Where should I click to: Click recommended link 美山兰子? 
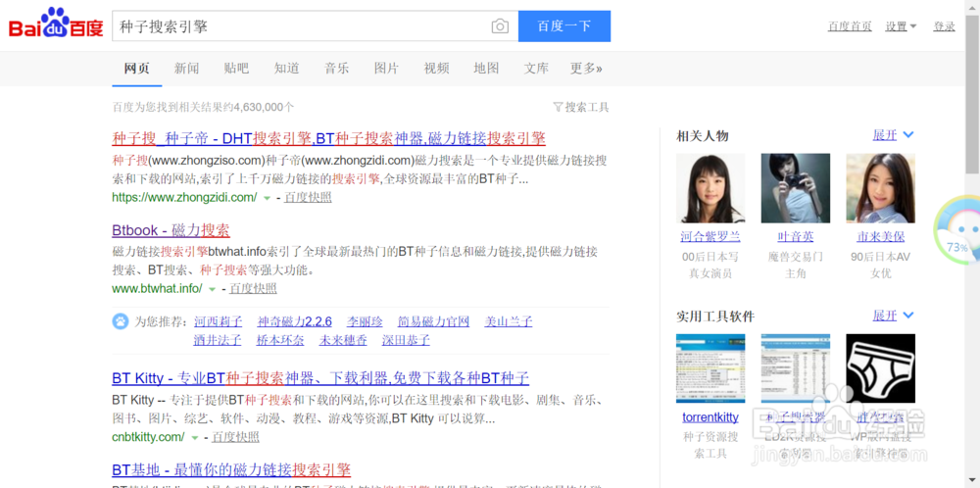click(509, 322)
